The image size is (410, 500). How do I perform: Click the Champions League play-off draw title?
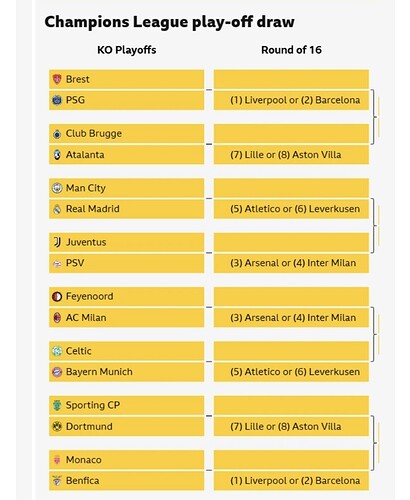pyautogui.click(x=169, y=22)
